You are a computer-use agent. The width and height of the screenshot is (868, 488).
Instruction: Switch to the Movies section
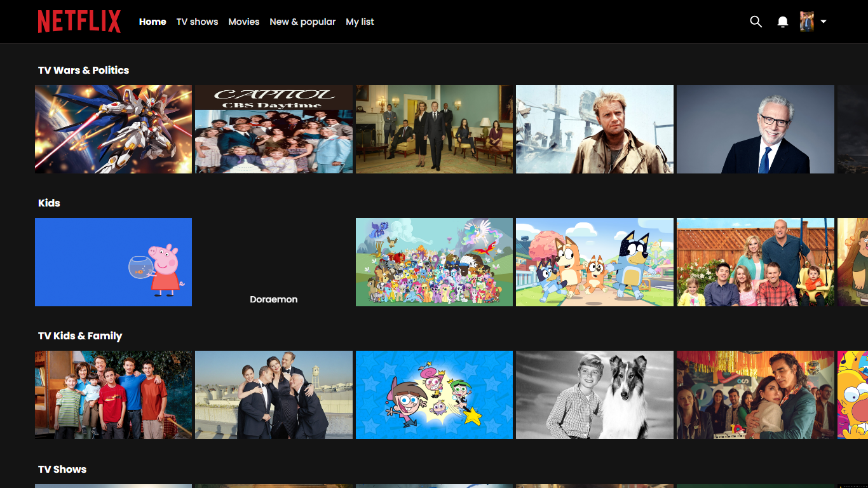pos(244,22)
